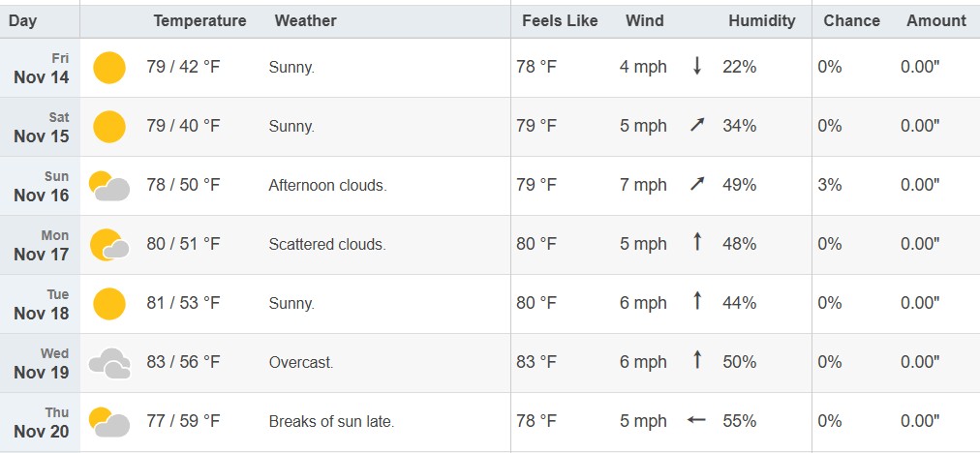Click the Feels Like column header

click(560, 20)
